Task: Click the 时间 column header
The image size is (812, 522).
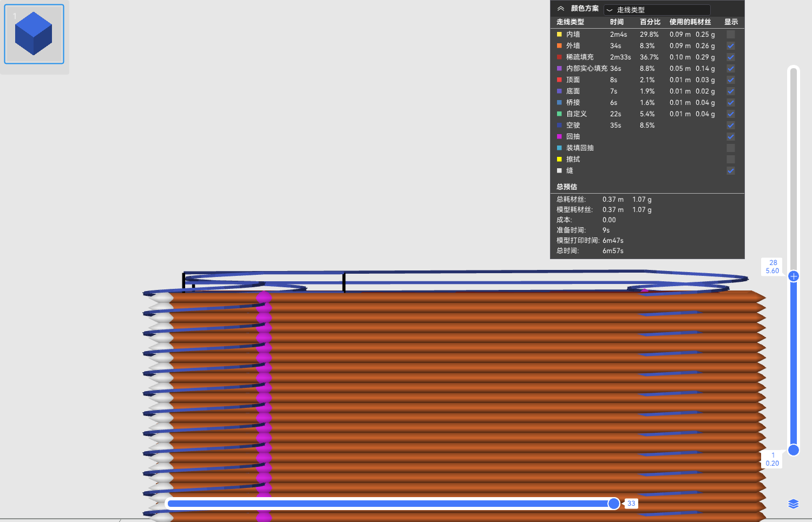Action: tap(617, 22)
